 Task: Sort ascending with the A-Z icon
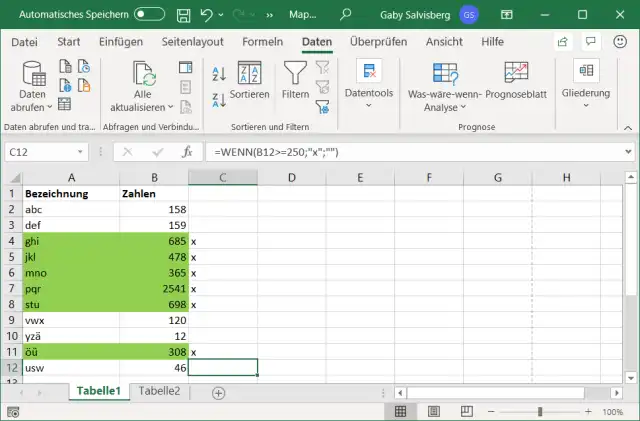click(218, 73)
